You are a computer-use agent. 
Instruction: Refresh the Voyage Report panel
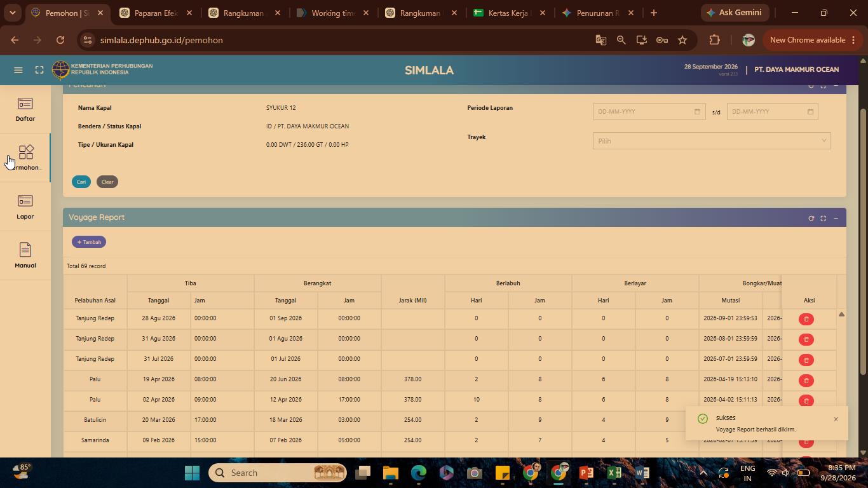pyautogui.click(x=811, y=218)
